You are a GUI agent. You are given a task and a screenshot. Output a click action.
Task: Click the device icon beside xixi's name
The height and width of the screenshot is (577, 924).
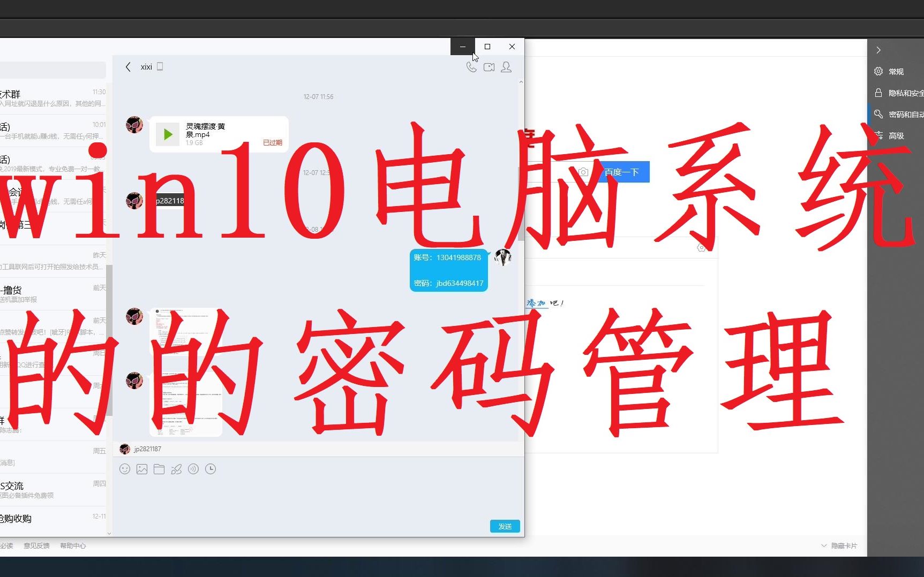160,66
